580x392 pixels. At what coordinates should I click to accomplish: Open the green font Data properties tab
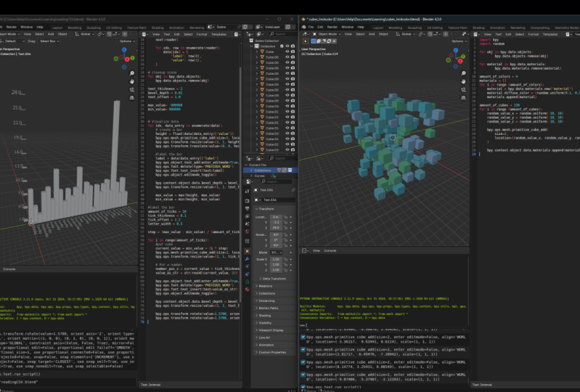(247, 282)
